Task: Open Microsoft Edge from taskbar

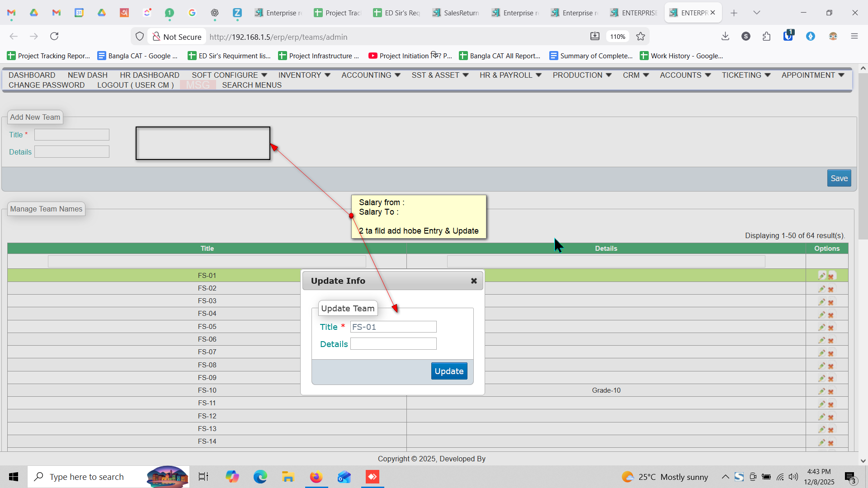Action: coord(260,477)
